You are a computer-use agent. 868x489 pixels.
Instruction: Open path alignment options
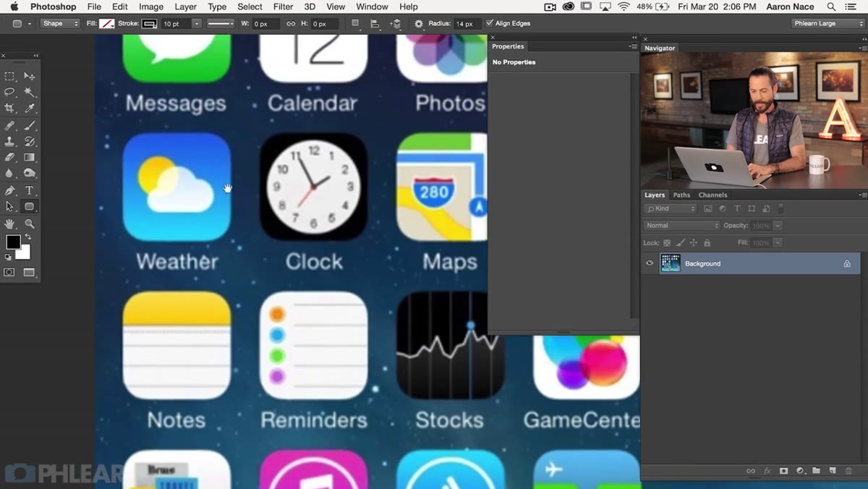tap(375, 23)
